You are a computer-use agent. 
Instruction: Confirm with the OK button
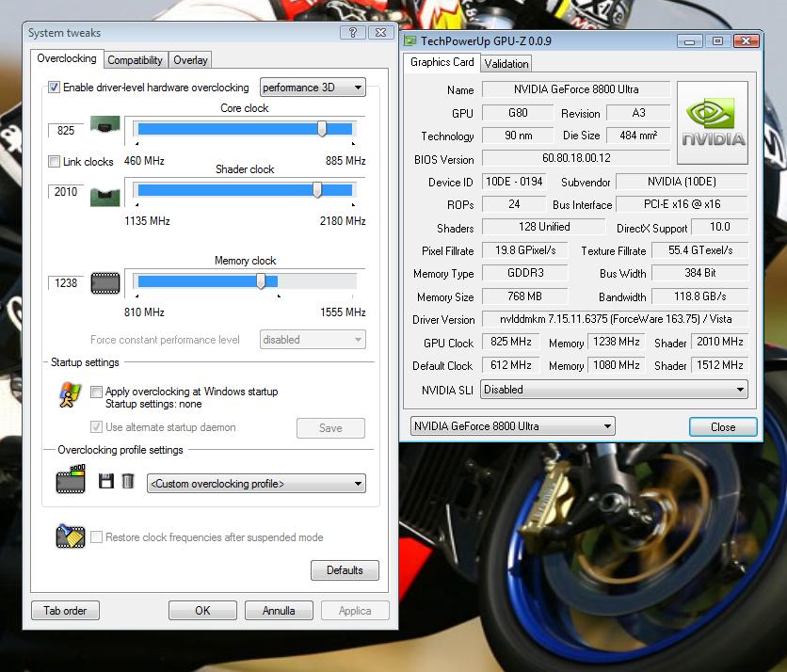click(202, 611)
